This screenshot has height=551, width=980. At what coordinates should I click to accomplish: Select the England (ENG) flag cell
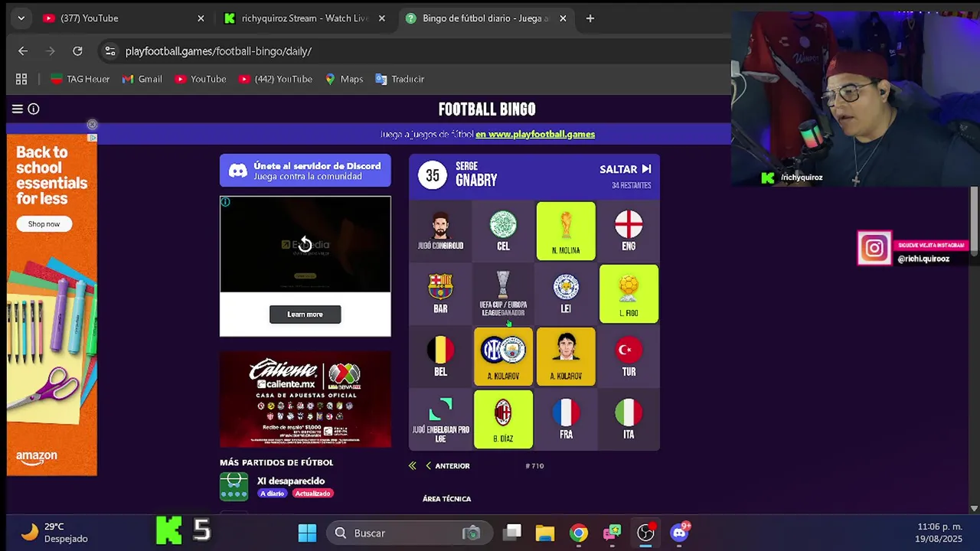[x=629, y=231]
